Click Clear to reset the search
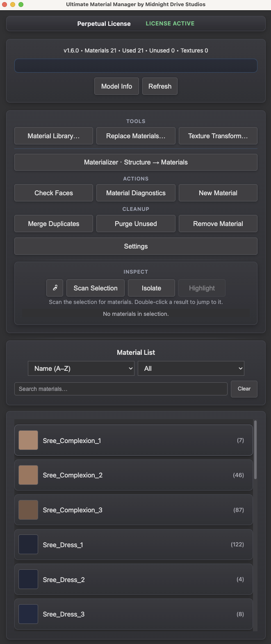The width and height of the screenshot is (271, 644). coord(244,388)
